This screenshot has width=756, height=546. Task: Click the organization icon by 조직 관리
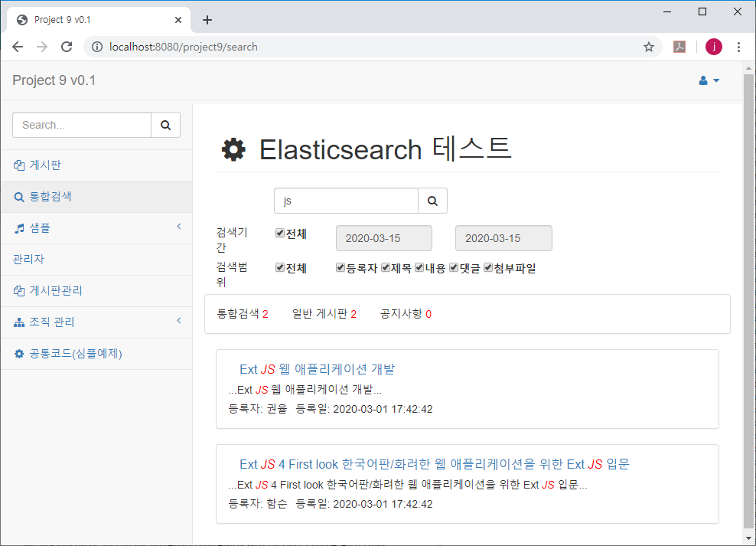[x=19, y=322]
